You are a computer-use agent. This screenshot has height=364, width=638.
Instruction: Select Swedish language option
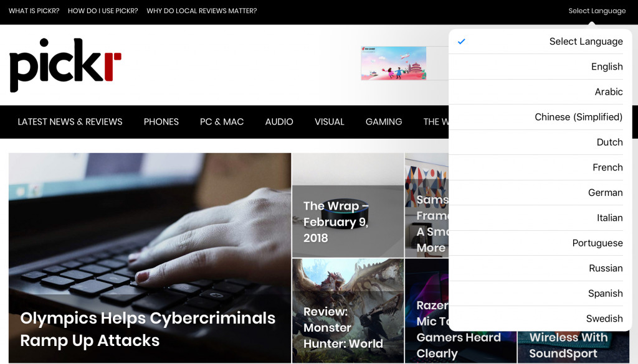(x=540, y=319)
